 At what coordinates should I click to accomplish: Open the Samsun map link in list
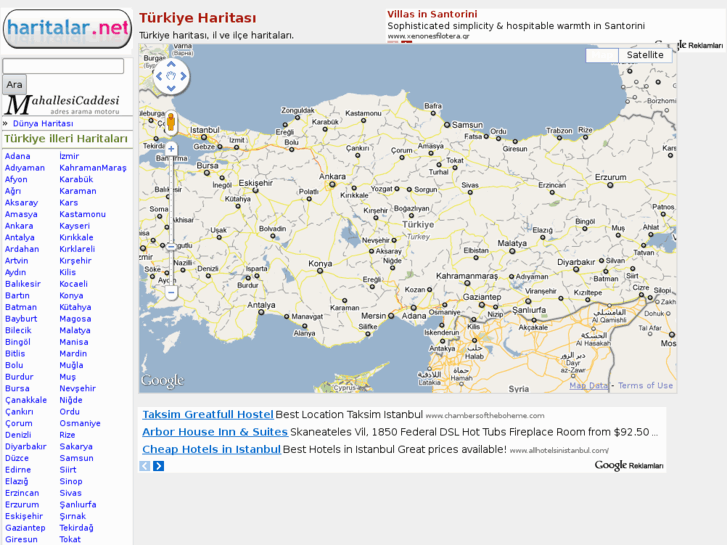77,458
